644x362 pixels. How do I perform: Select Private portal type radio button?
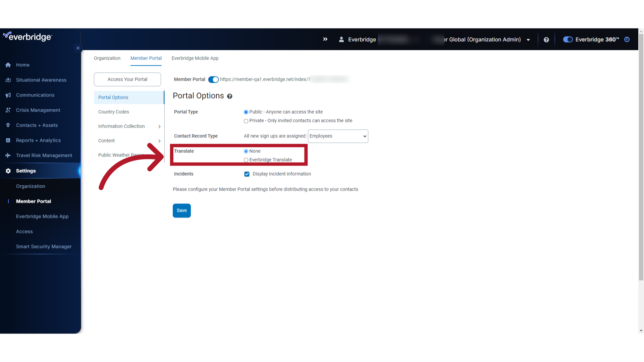[247, 121]
